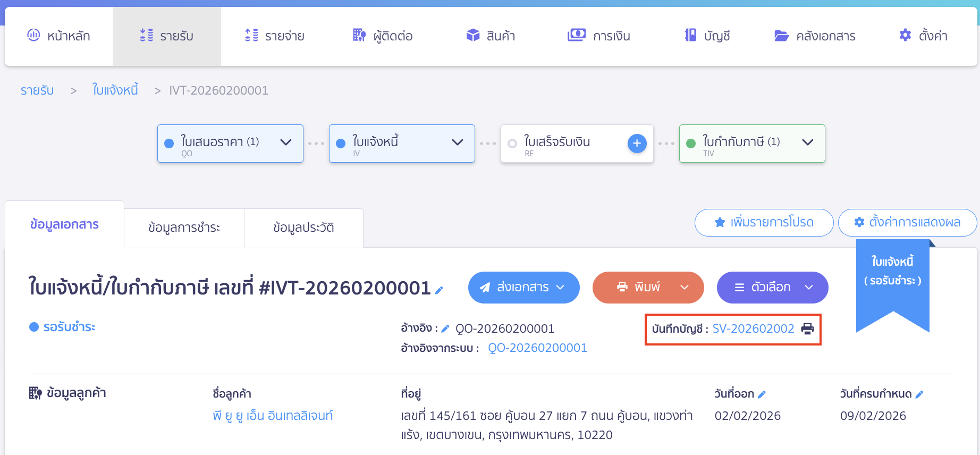This screenshot has width=980, height=455.
Task: Open the คลังเอกสาร document library menu
Action: 815,36
